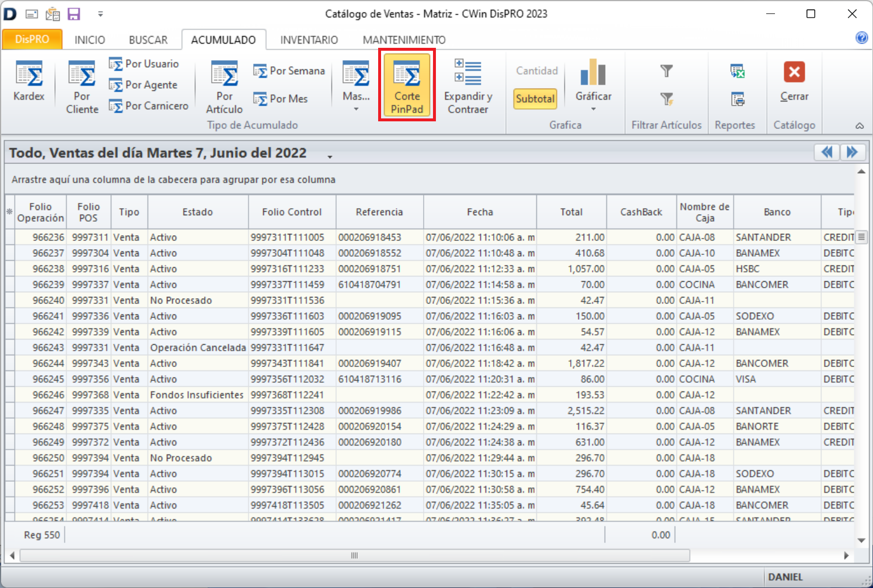Go to previous day with left arrows

pyautogui.click(x=826, y=152)
